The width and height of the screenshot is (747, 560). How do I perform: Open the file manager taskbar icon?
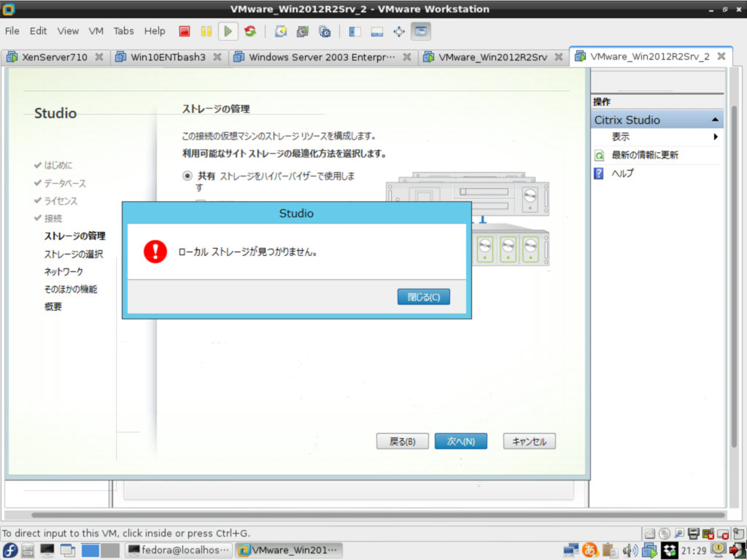click(x=28, y=551)
